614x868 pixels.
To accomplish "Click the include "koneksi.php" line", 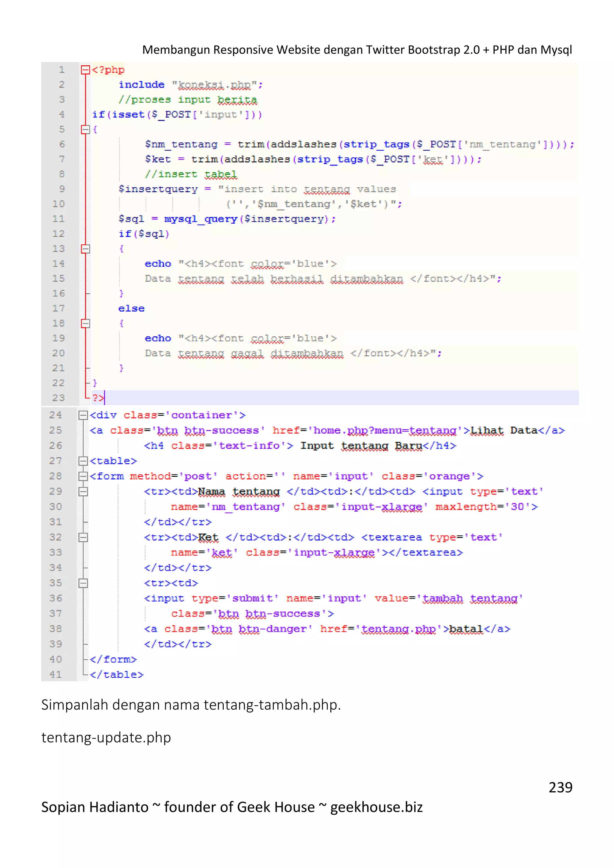I will [191, 85].
